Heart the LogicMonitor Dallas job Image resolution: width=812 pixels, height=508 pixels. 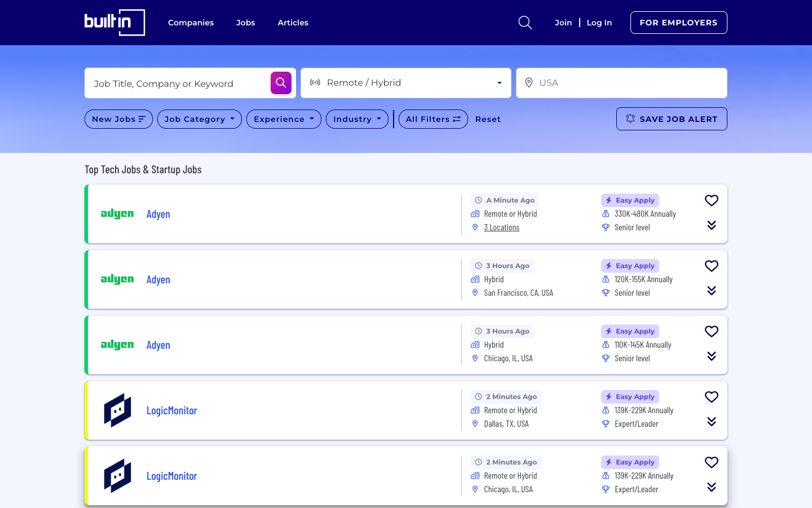tap(712, 397)
